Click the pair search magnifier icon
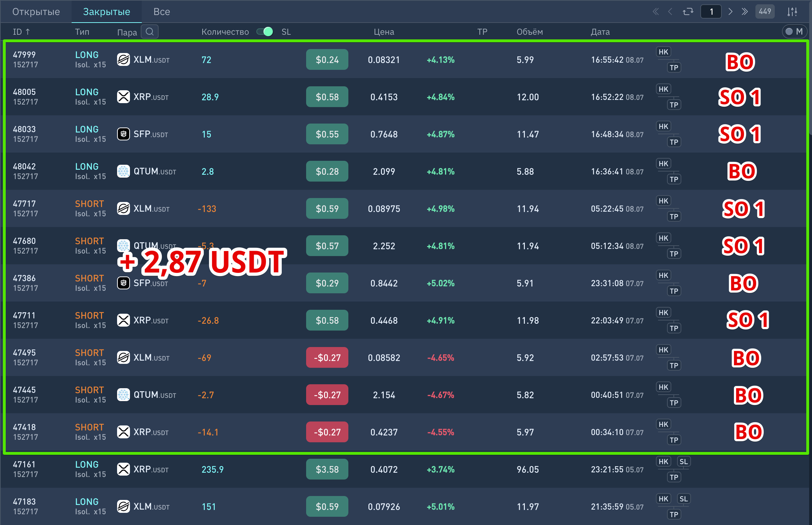 pyautogui.click(x=150, y=32)
